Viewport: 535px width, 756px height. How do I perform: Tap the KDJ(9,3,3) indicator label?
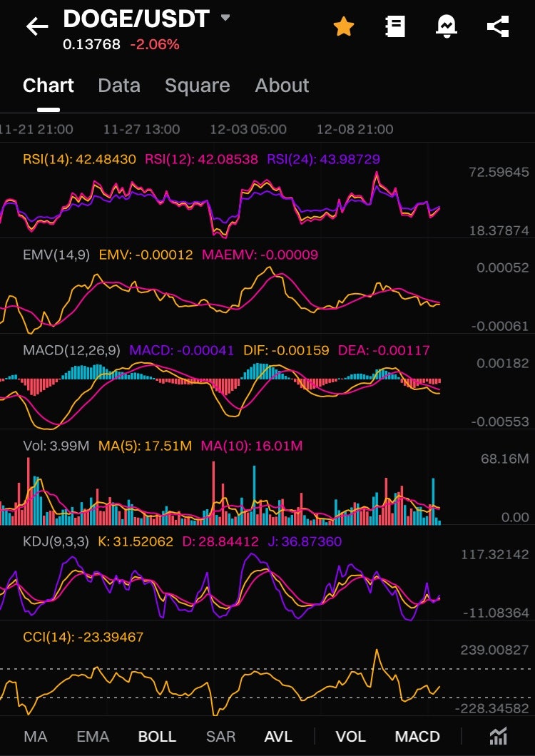56,541
